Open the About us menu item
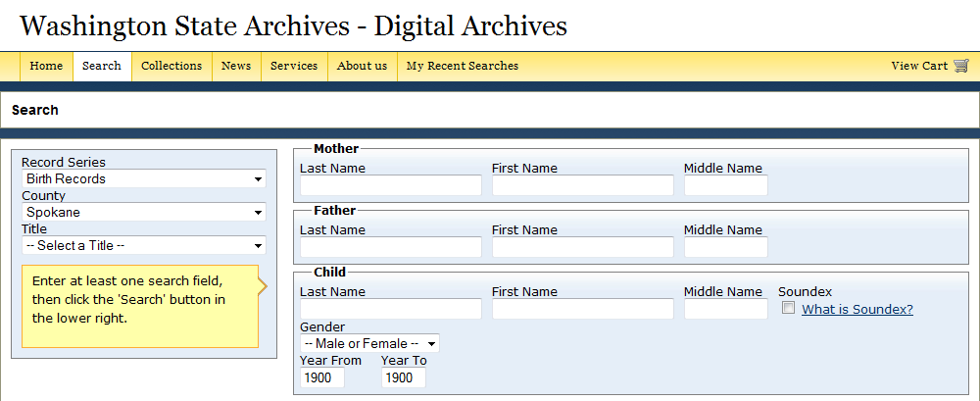 click(363, 66)
